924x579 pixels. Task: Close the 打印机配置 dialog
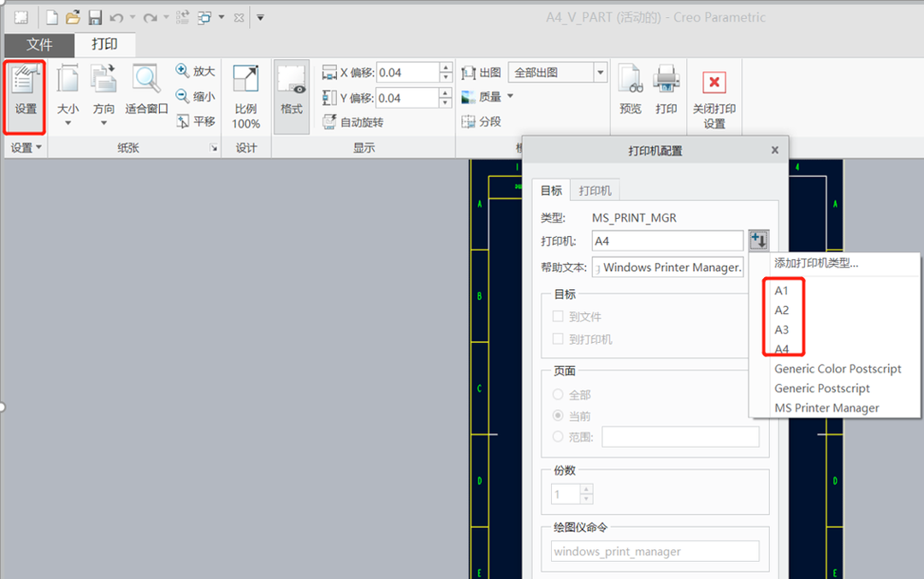click(x=775, y=151)
